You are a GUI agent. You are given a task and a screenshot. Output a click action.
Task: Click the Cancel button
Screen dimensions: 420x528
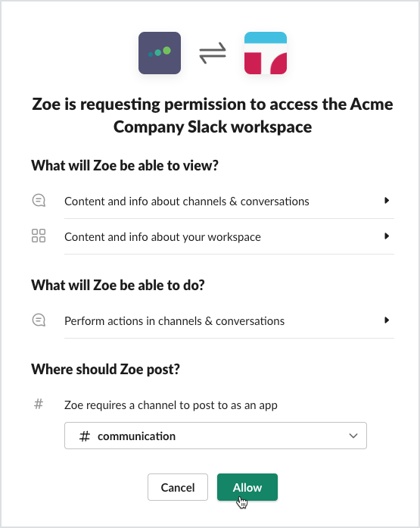click(178, 487)
